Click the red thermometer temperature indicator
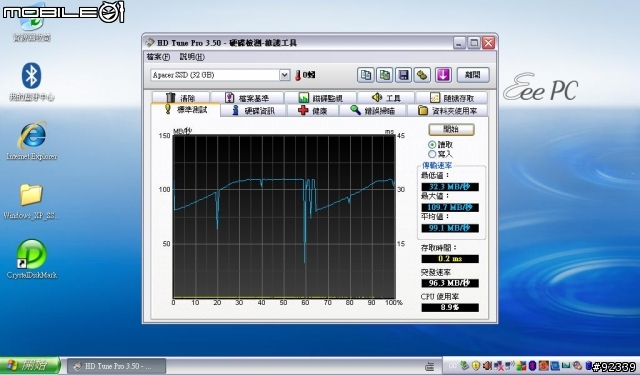 tap(298, 75)
